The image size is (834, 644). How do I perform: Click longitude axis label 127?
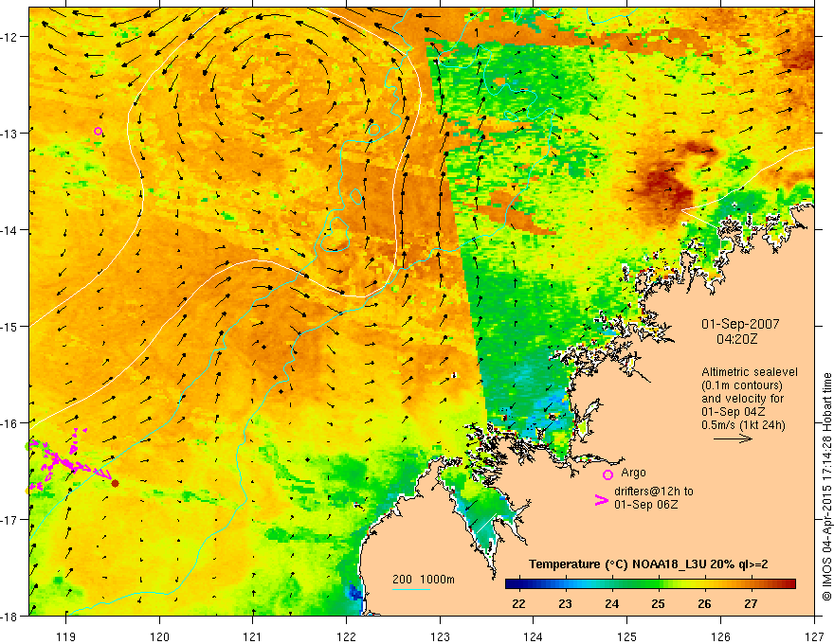[x=814, y=636]
